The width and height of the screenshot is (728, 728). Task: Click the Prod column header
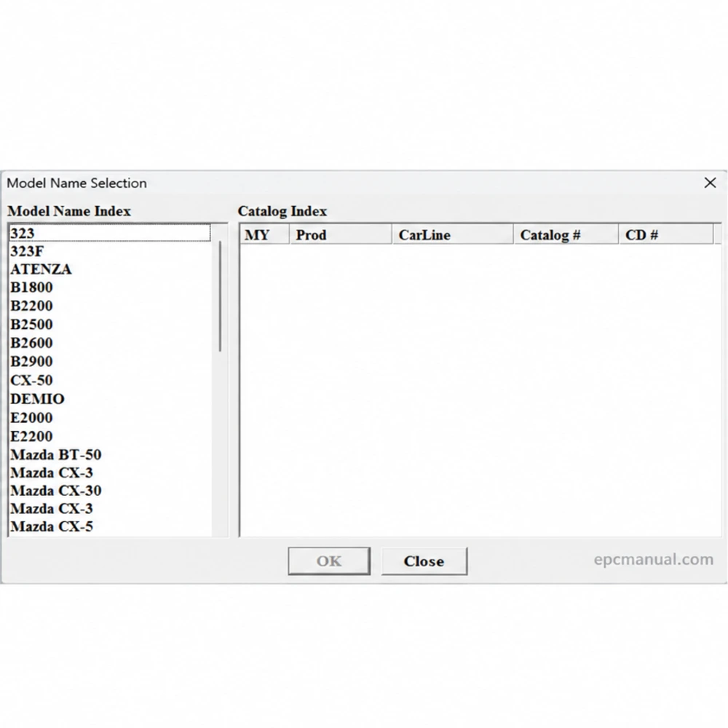[340, 234]
